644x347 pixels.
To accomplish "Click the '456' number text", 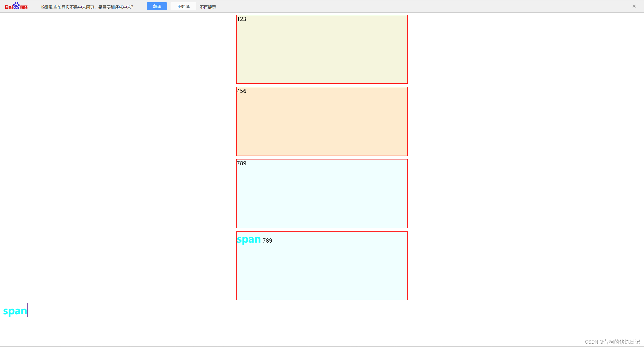I will click(241, 91).
